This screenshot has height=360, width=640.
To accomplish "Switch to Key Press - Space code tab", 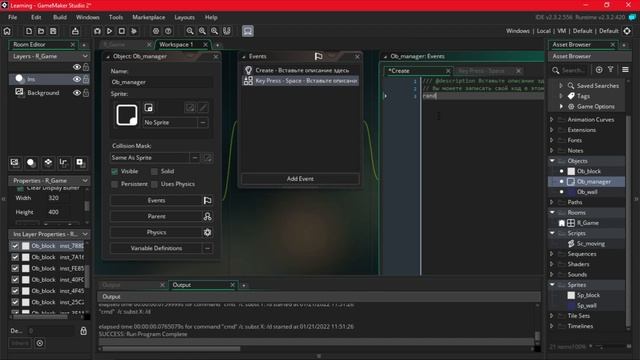I will click(x=482, y=71).
